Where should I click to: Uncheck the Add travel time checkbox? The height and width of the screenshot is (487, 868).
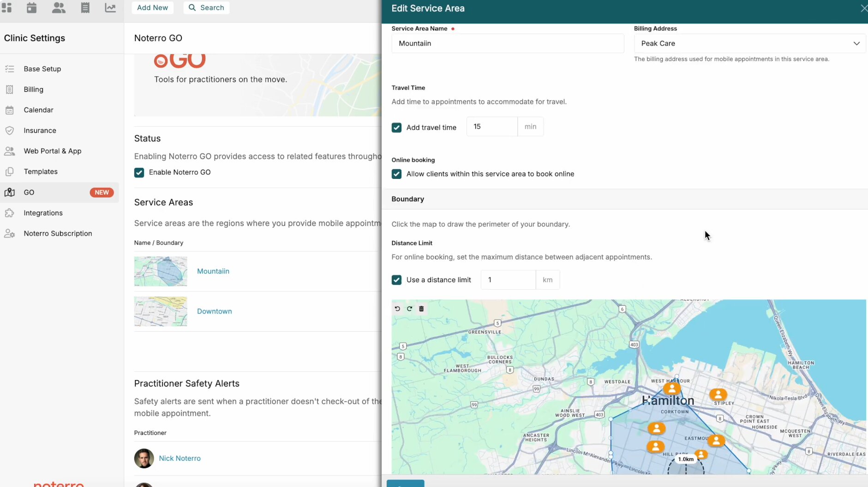(x=396, y=128)
